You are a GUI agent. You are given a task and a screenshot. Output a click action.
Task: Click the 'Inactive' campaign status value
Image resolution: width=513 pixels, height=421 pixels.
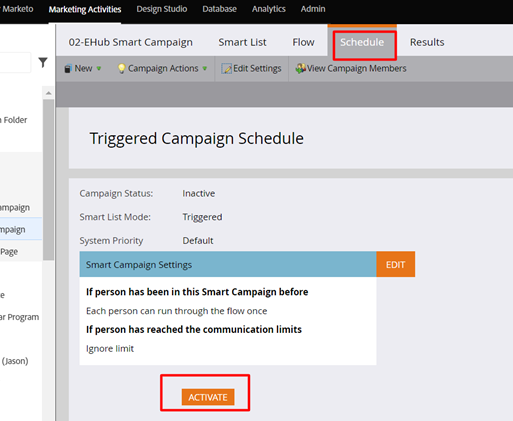[x=199, y=193]
